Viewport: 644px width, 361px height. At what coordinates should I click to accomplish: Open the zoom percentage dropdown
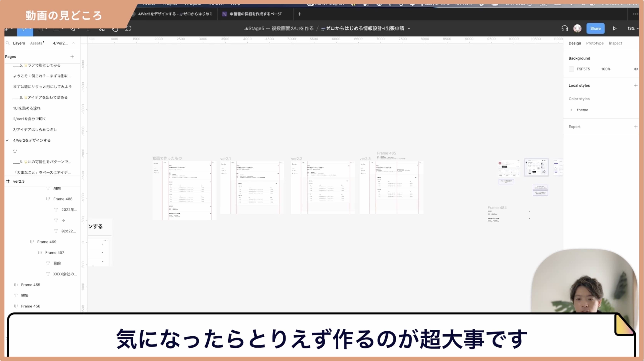632,28
